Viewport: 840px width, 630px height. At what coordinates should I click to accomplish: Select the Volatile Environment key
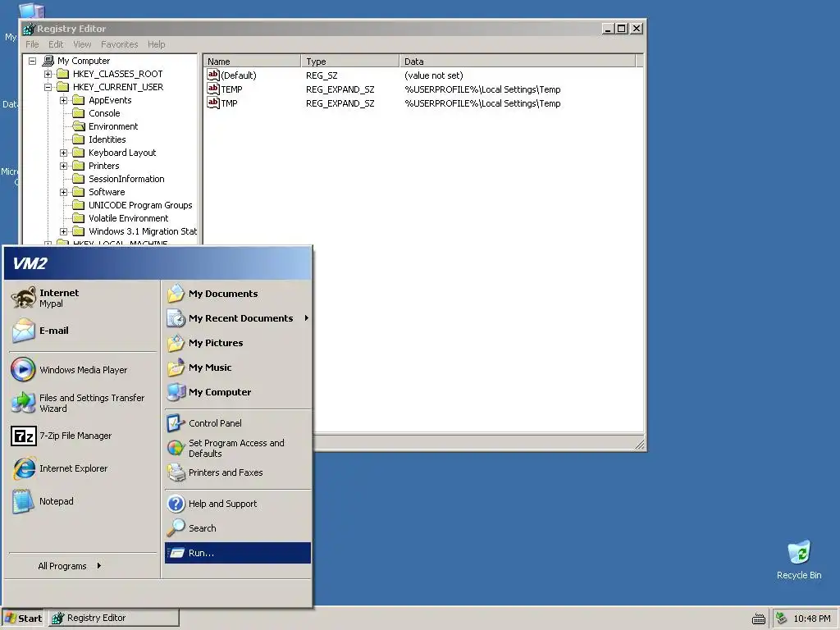[x=129, y=218]
